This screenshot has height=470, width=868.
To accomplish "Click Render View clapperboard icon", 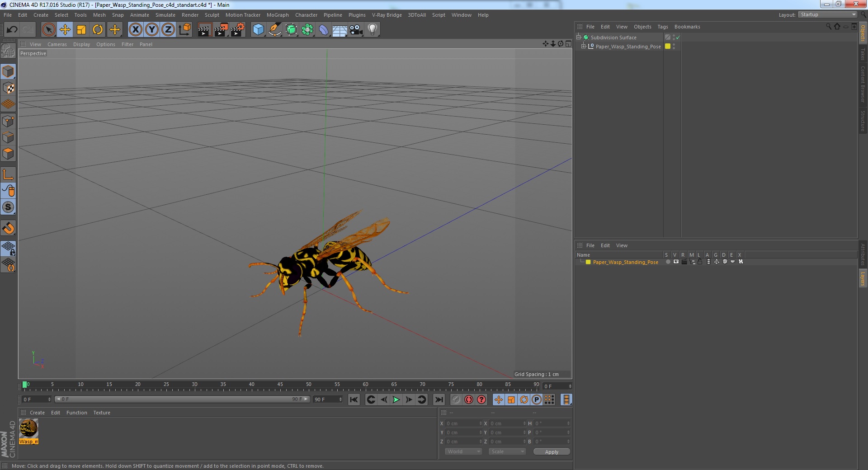I will tap(204, 30).
